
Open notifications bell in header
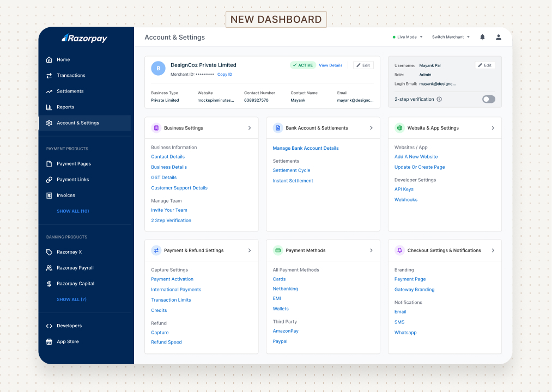click(x=482, y=37)
